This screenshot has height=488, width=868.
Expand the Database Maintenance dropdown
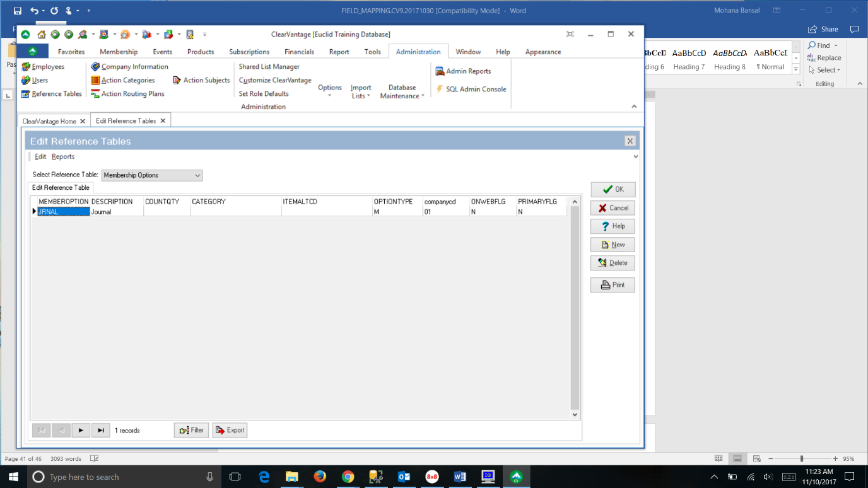[x=402, y=92]
